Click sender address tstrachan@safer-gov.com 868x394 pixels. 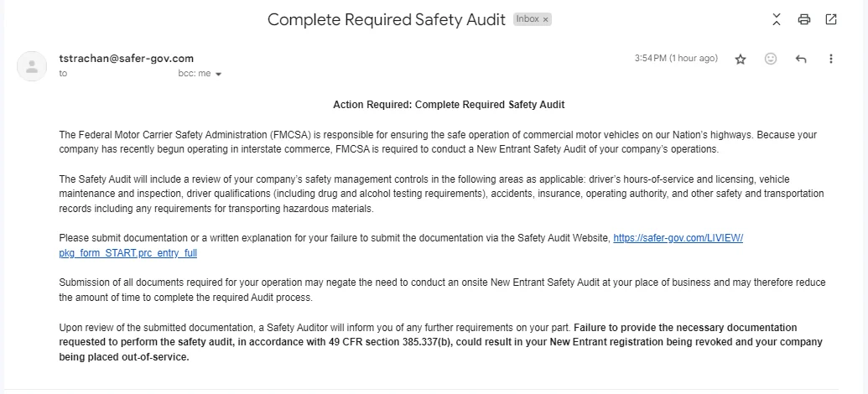click(x=126, y=59)
